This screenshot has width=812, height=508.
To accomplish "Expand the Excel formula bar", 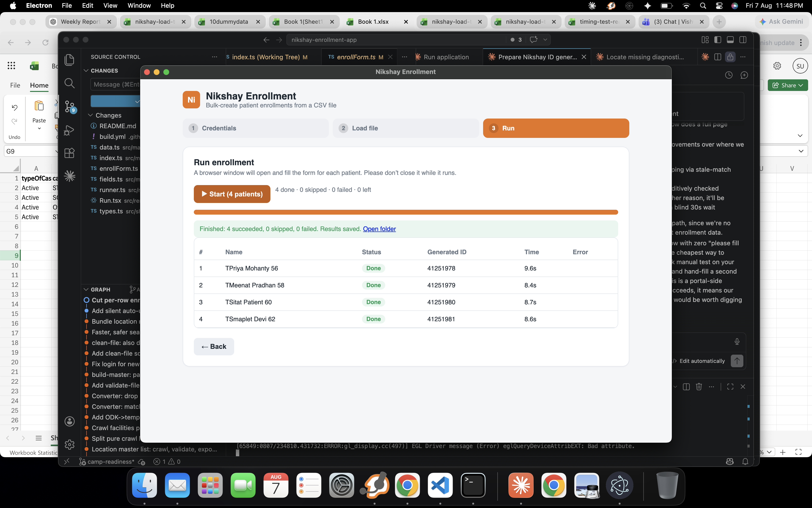I will [801, 151].
